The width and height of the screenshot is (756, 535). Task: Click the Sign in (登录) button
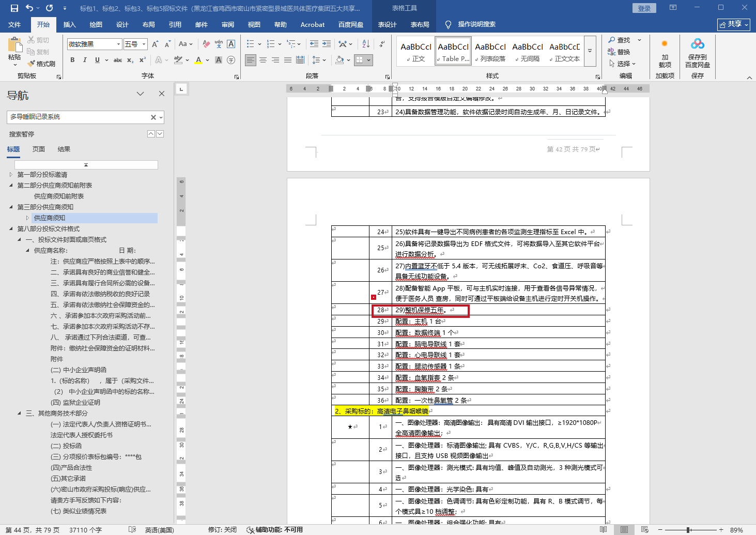(x=644, y=8)
